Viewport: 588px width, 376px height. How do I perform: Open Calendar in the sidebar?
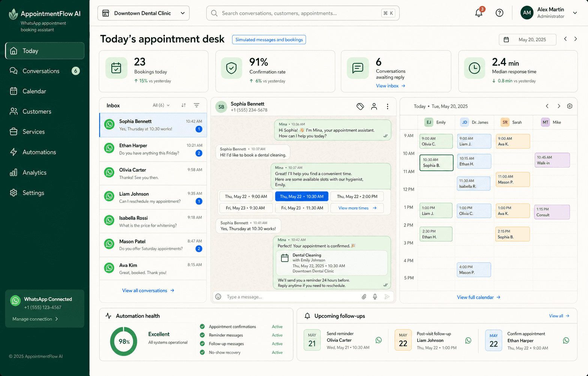click(x=45, y=91)
